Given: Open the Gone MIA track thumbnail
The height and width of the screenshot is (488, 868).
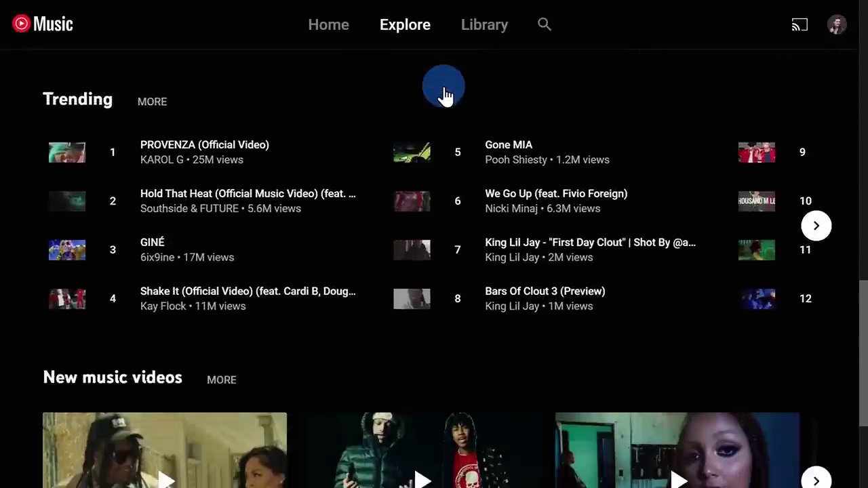Looking at the screenshot, I should click(x=412, y=152).
